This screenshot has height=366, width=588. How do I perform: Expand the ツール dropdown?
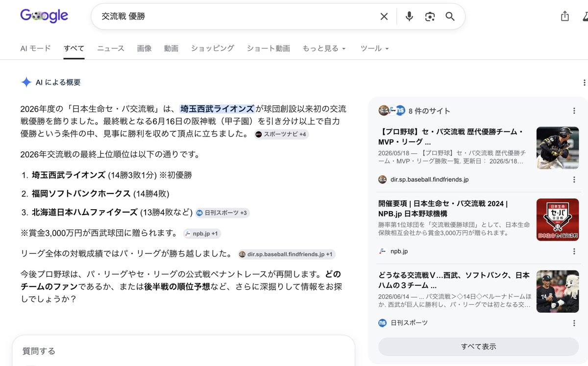[375, 49]
